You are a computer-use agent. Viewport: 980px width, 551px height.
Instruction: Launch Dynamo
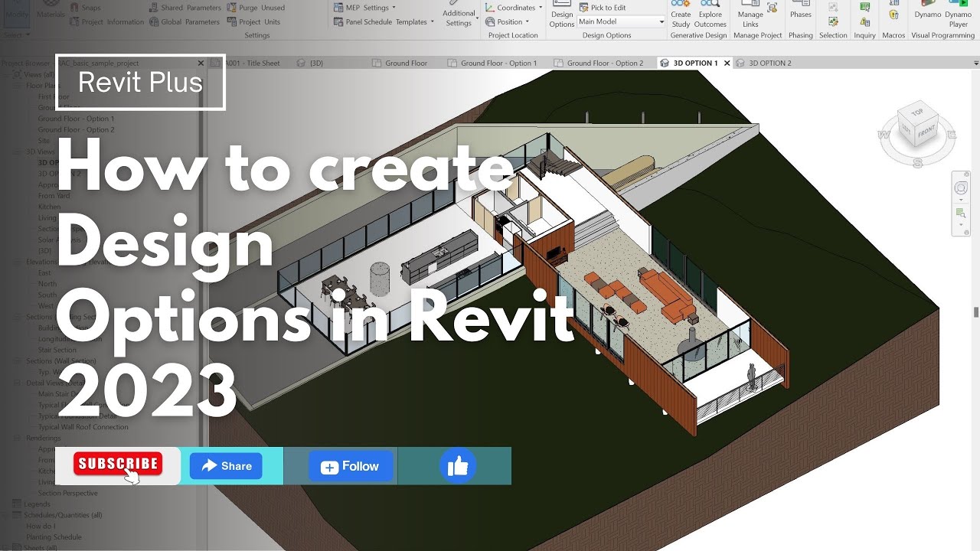click(928, 11)
